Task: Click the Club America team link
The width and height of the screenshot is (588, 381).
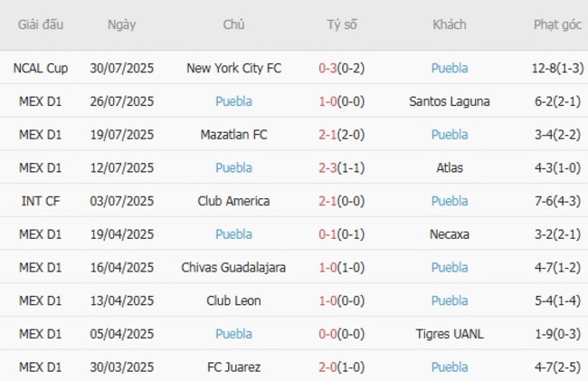Action: (x=233, y=201)
